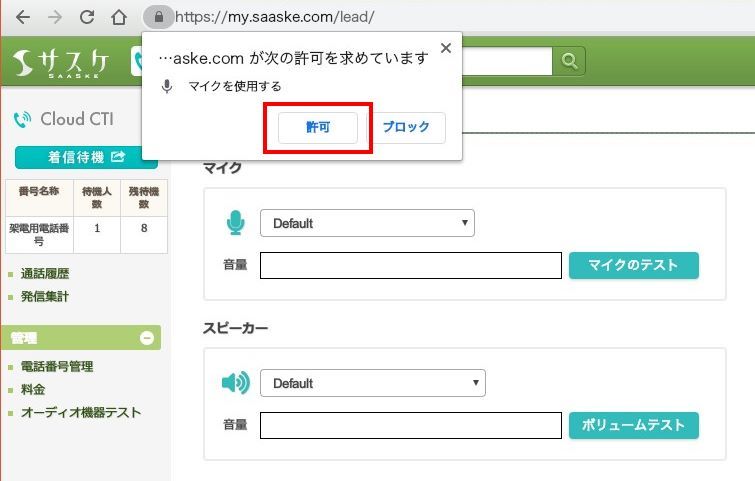The height and width of the screenshot is (481, 755).
Task: Click the browser back arrow
Action: pos(22,17)
